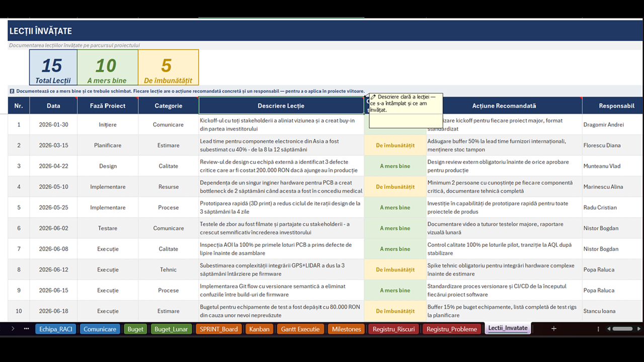Open the sheet tab bar options dots
Screen dimensions: 644x362
pos(598,329)
